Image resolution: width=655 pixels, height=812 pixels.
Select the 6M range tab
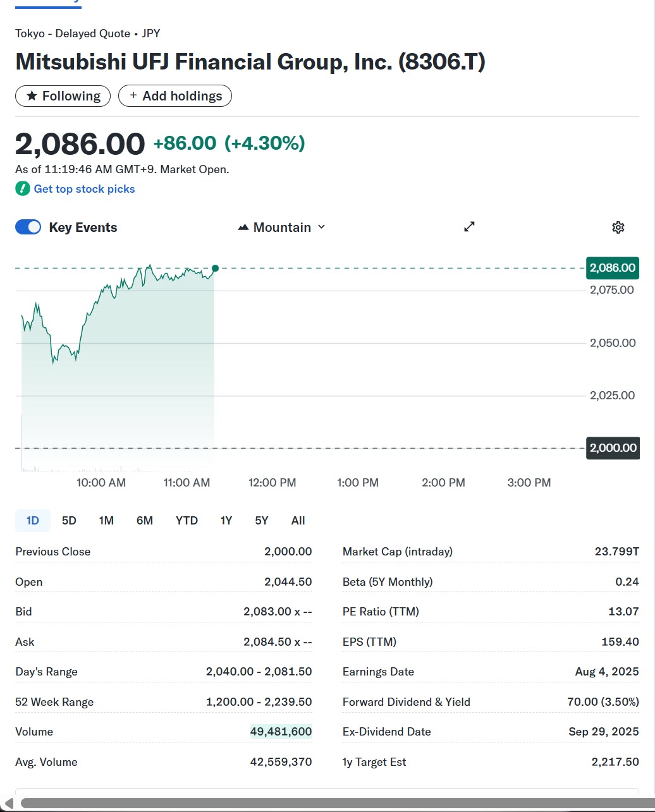[x=145, y=521]
